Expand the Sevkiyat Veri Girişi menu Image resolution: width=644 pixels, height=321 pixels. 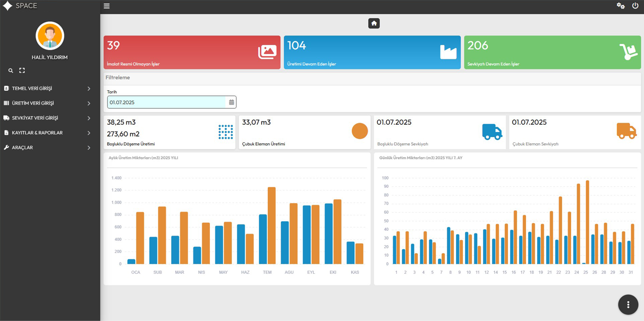(x=48, y=118)
